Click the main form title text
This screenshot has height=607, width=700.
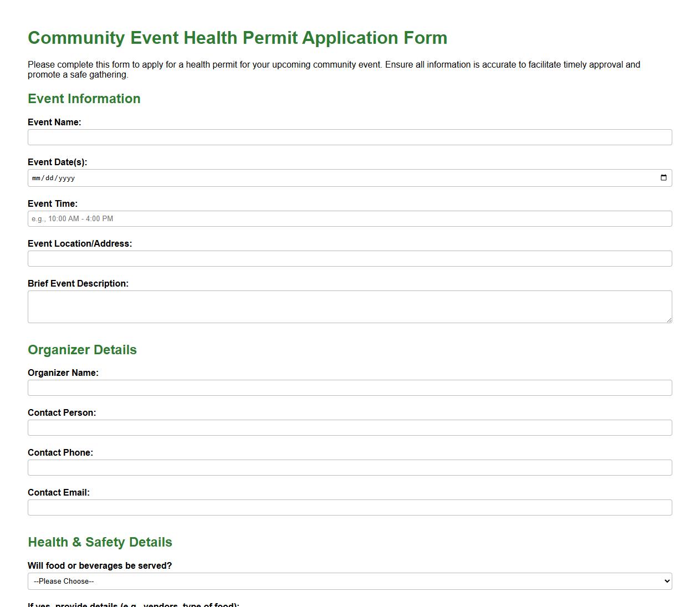[238, 38]
